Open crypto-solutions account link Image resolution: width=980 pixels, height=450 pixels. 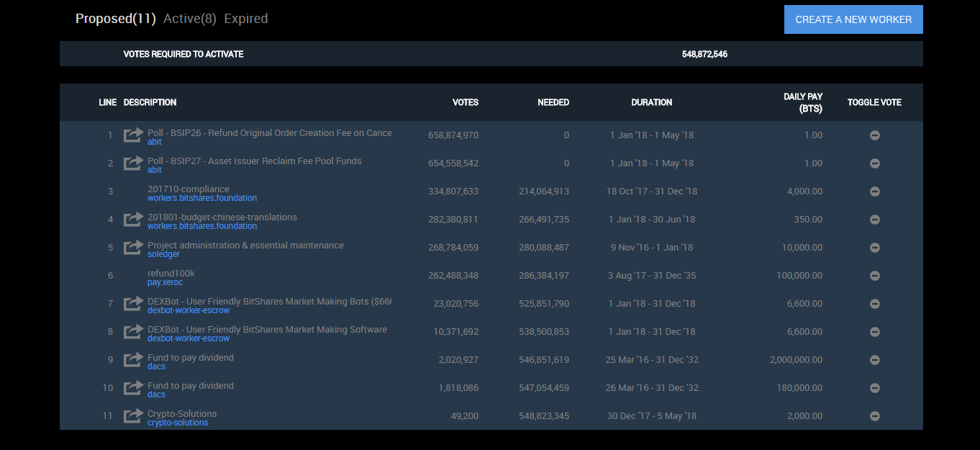click(178, 423)
